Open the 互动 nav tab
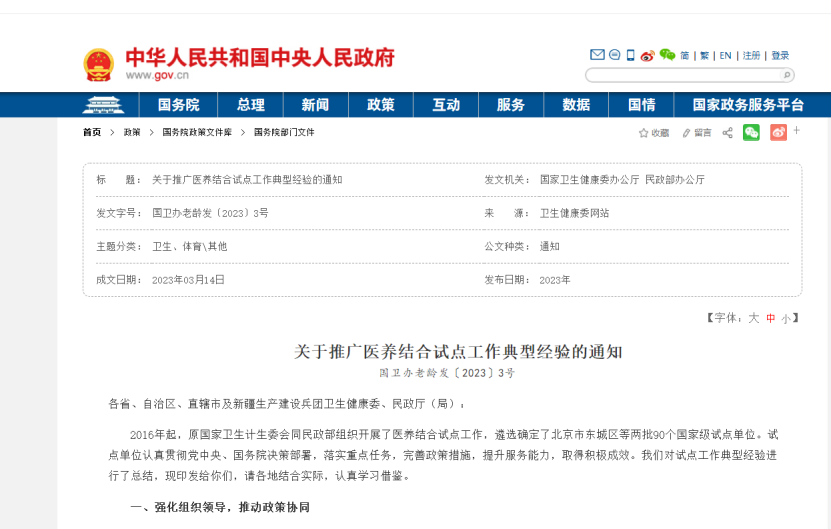The height and width of the screenshot is (529, 831). pos(446,105)
